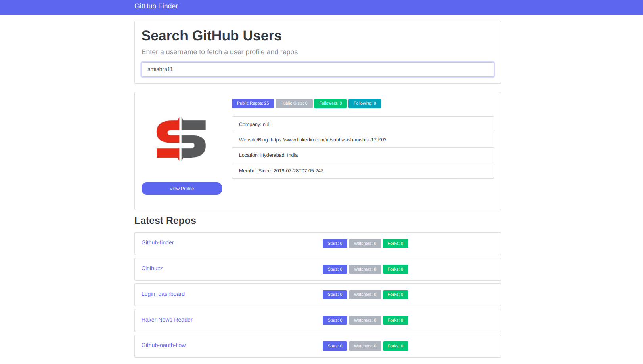Image resolution: width=643 pixels, height=364 pixels.
Task: Click the Public Repos: 25 badge
Action: pos(253,103)
